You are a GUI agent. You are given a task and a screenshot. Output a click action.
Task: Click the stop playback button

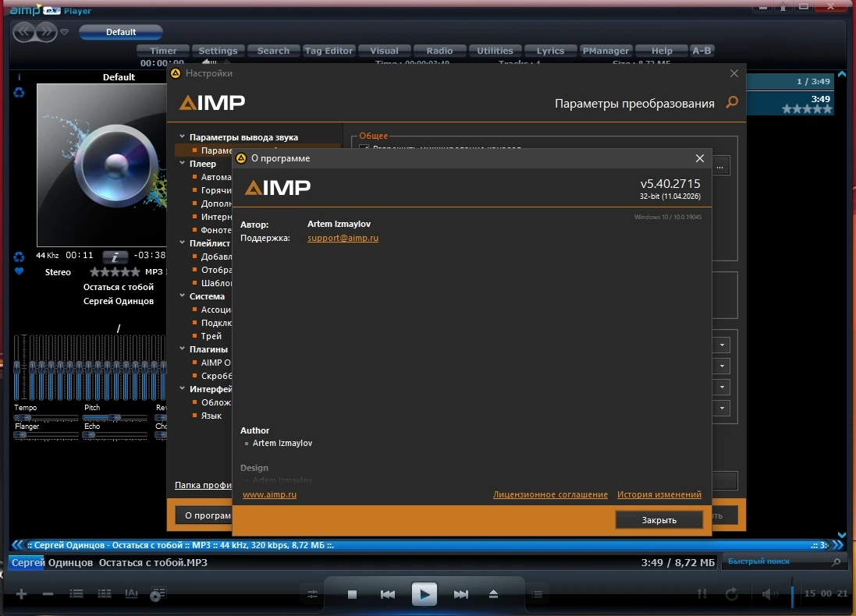(x=352, y=594)
